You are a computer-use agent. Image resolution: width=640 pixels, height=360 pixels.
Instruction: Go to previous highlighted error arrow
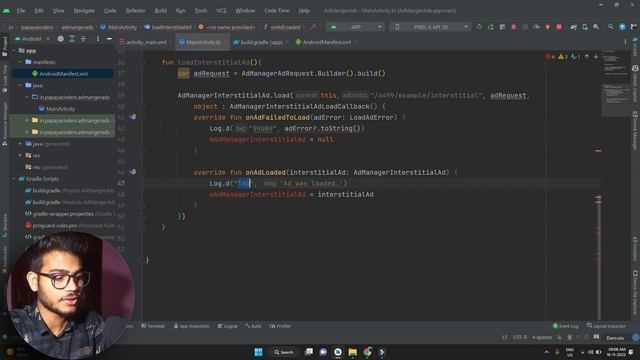(587, 56)
